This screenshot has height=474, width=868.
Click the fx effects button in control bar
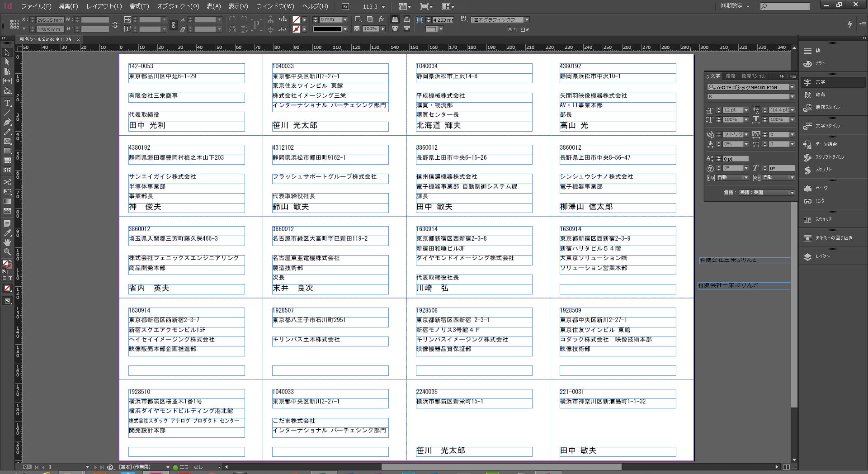click(x=382, y=19)
